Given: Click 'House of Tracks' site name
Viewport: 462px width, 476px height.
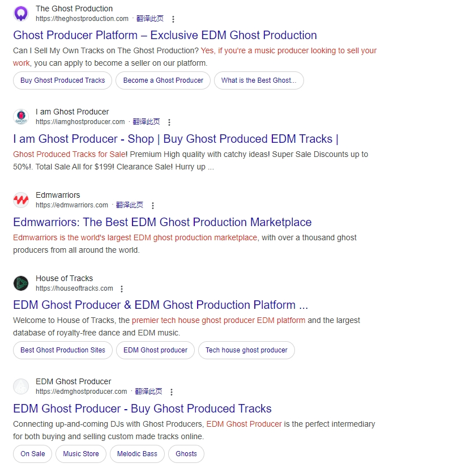Looking at the screenshot, I should 65,278.
